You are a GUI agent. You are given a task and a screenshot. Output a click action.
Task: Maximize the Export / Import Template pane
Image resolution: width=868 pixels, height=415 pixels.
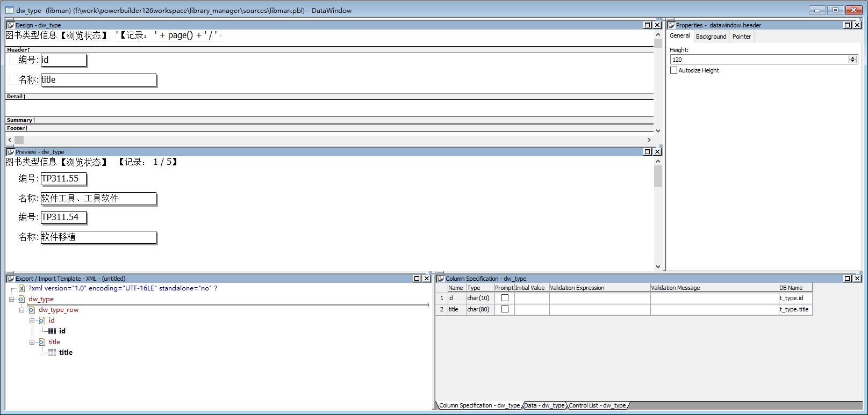tap(417, 279)
